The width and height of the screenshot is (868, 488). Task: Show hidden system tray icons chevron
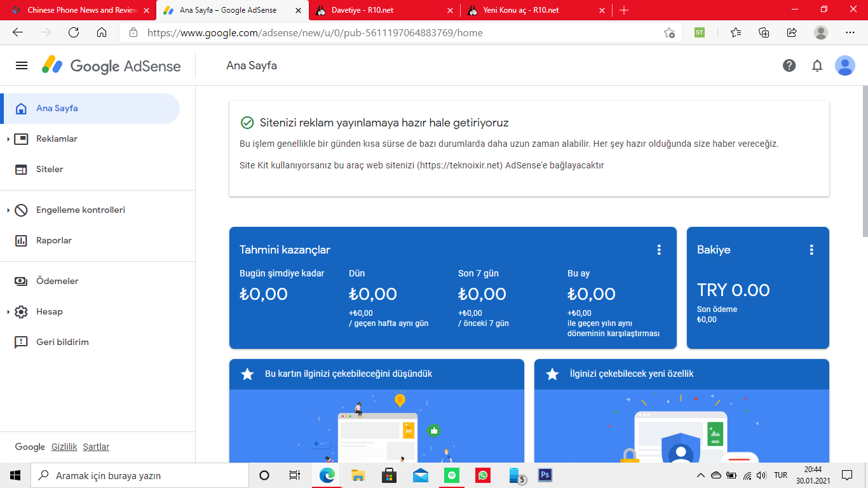click(x=701, y=475)
